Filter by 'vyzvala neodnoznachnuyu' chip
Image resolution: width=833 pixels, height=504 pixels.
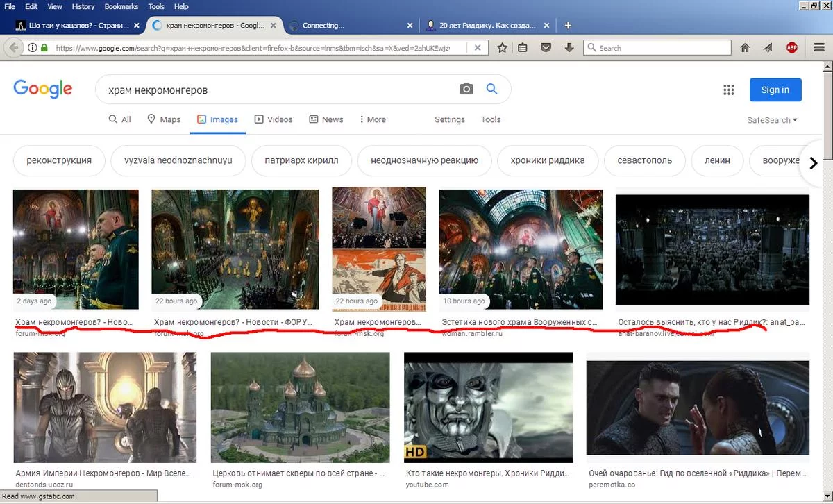pos(178,160)
